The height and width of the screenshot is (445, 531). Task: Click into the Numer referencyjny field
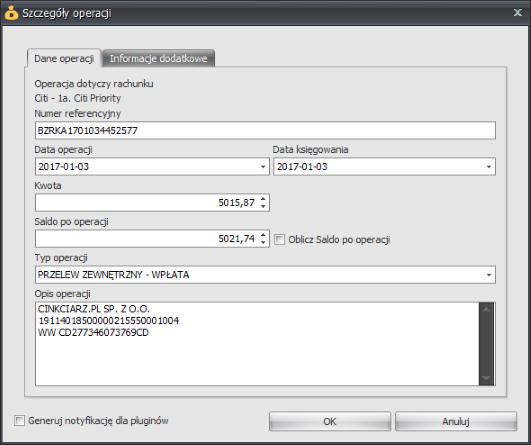(265, 130)
